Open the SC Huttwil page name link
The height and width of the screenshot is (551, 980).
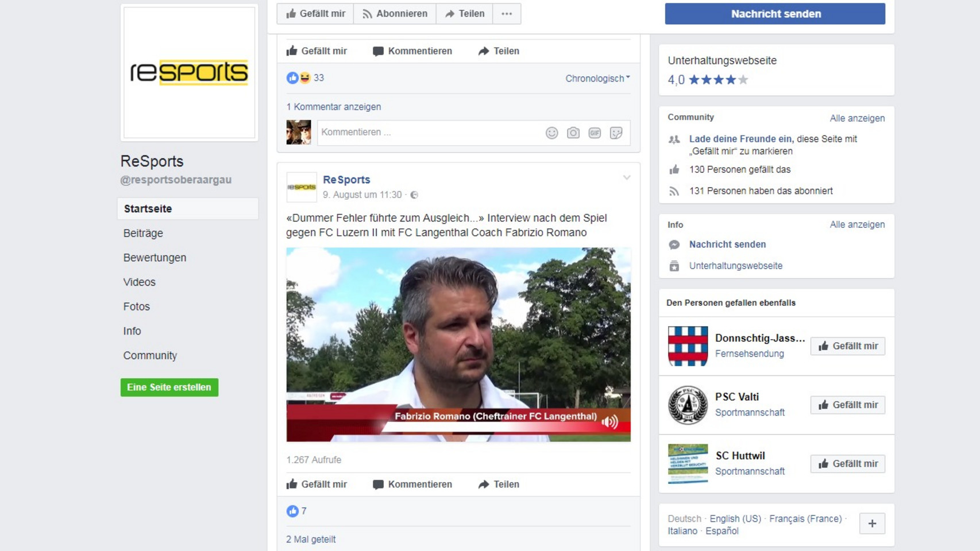point(740,456)
